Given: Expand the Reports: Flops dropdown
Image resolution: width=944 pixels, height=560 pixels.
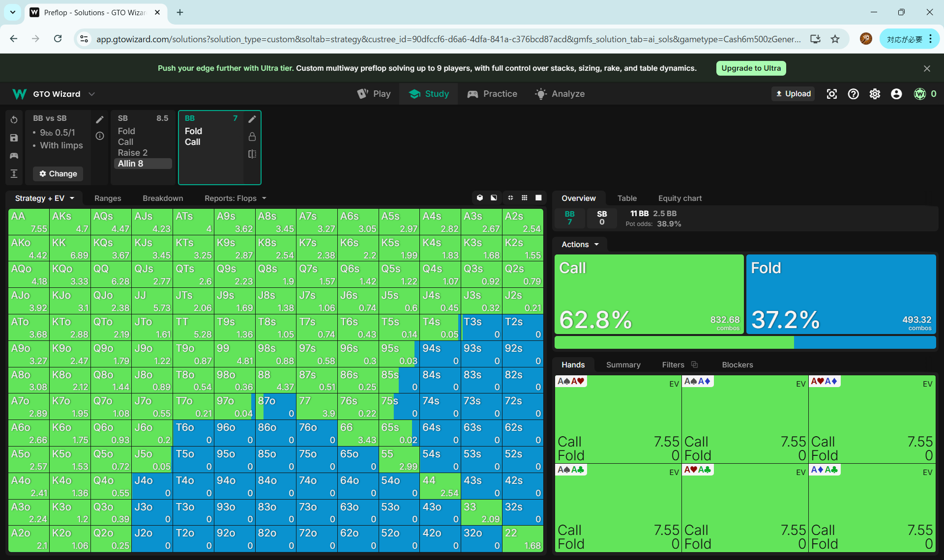Looking at the screenshot, I should [x=235, y=198].
